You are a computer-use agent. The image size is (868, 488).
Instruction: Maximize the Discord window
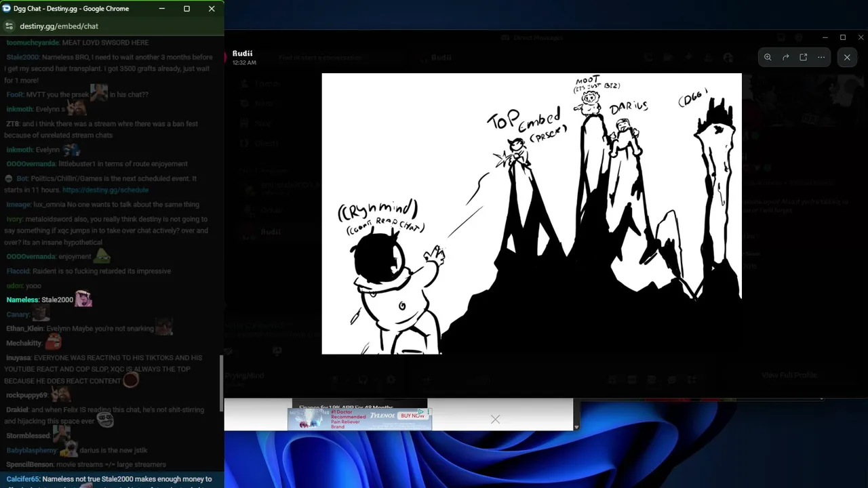[843, 37]
